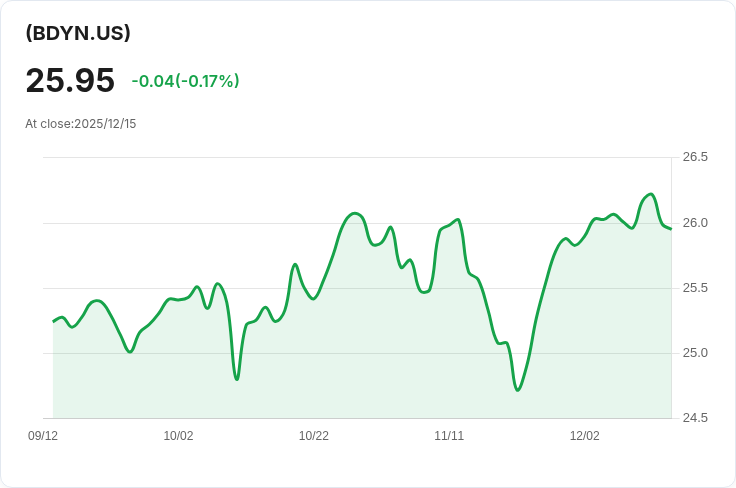Click the line's end point at right edge
Screen dimensions: 736x488
tap(671, 229)
